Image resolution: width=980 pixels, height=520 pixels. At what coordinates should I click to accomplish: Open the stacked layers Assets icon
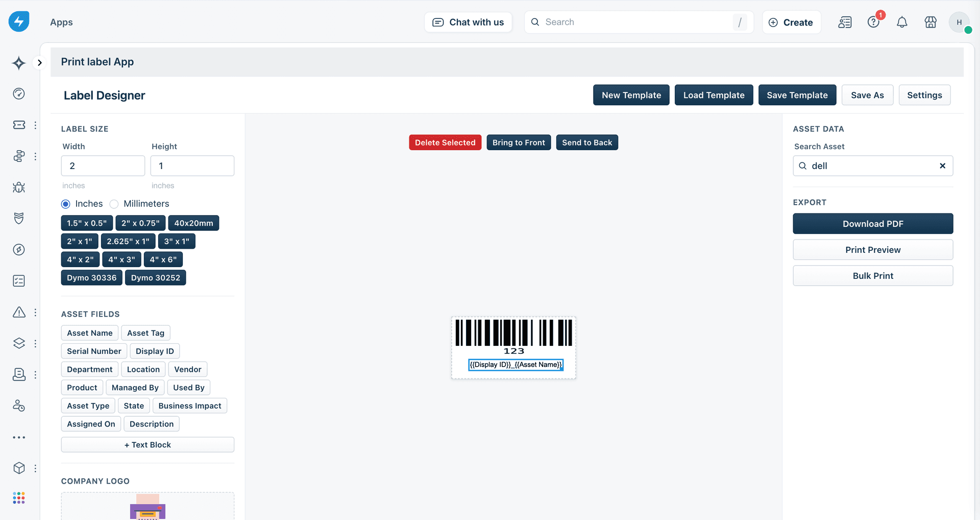[x=19, y=343]
